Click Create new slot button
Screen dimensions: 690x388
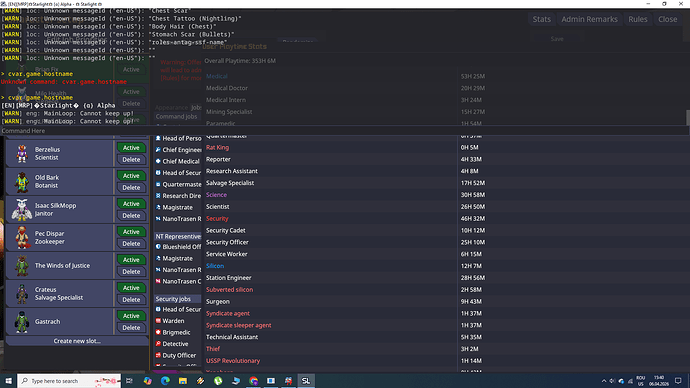(77, 341)
